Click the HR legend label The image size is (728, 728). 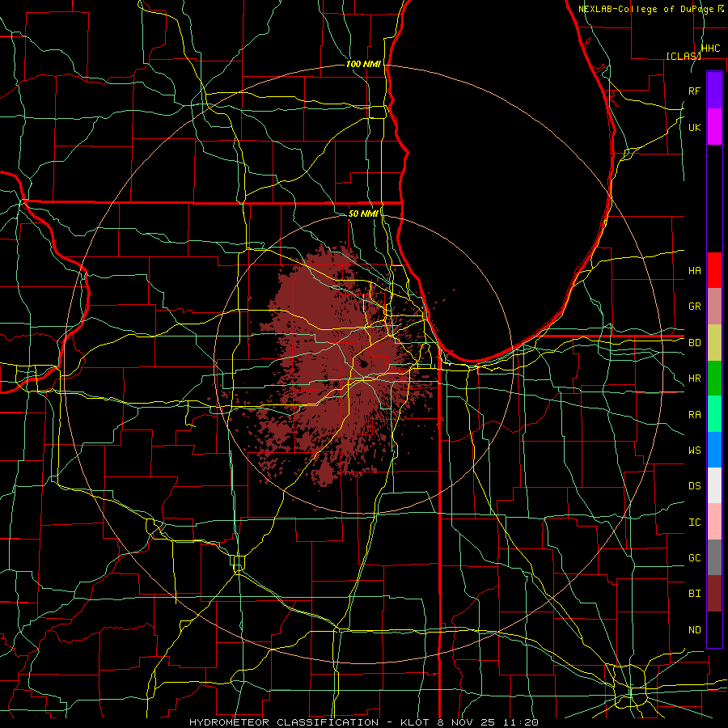click(x=695, y=379)
